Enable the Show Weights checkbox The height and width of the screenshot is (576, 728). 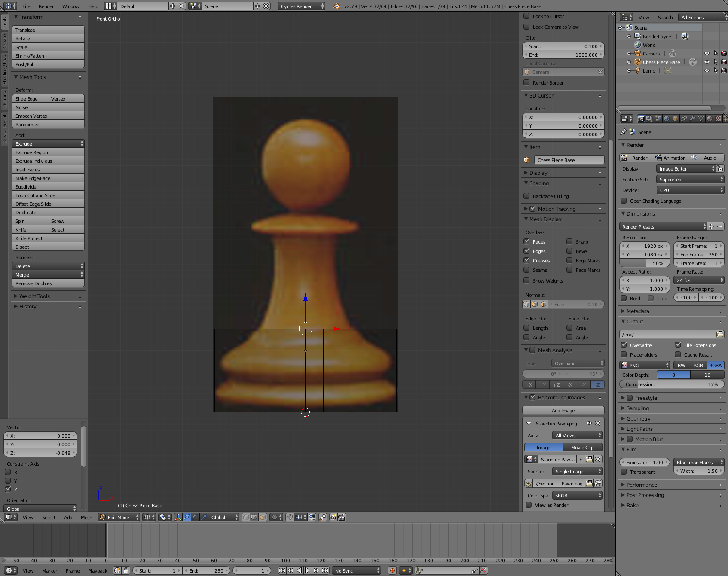pyautogui.click(x=526, y=280)
